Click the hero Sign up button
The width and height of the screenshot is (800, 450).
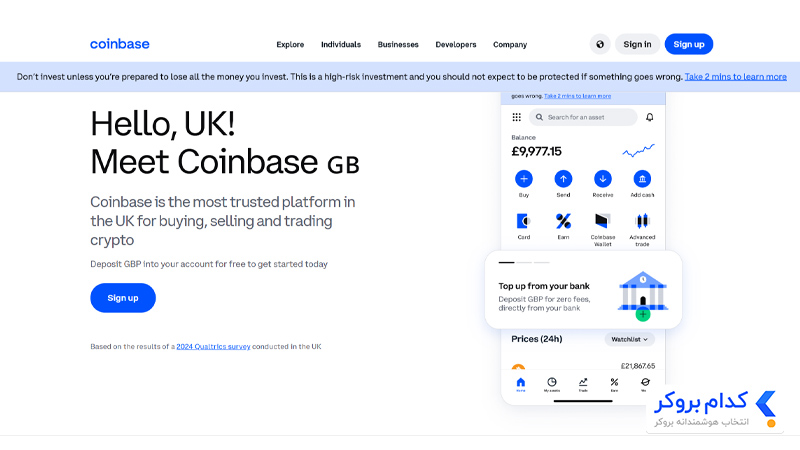pos(123,298)
